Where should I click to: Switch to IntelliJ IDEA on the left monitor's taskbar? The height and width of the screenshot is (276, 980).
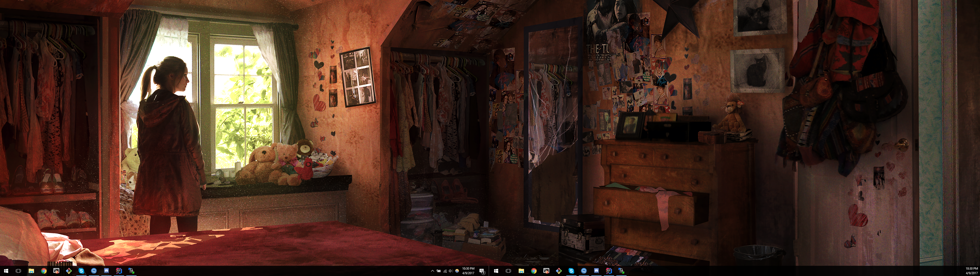click(x=119, y=271)
